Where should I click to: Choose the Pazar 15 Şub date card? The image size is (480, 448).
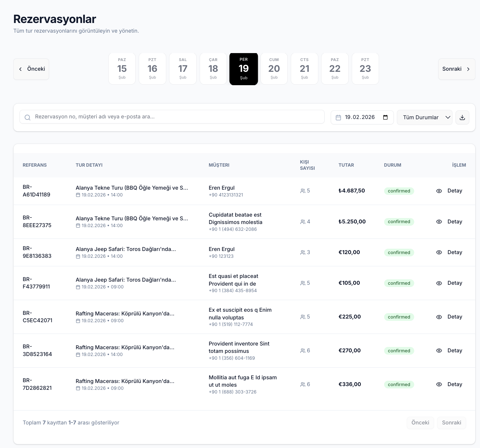(122, 69)
